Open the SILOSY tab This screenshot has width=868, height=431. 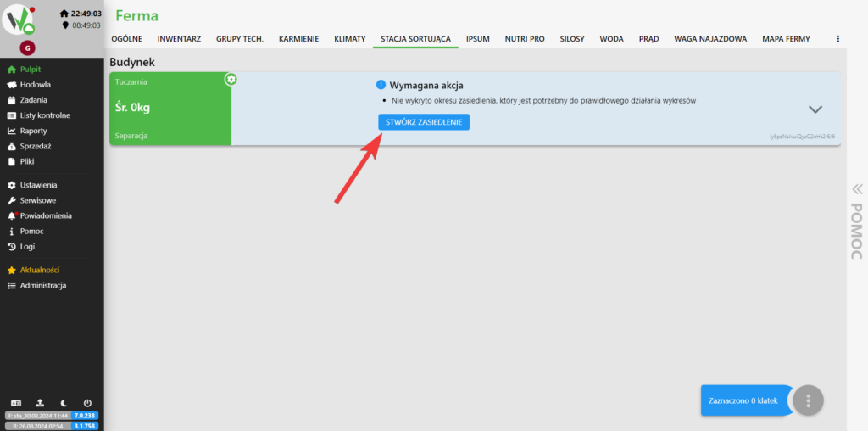[572, 39]
